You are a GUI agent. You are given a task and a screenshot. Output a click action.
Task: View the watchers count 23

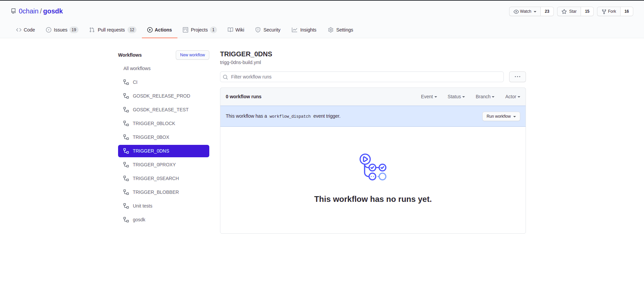click(x=547, y=11)
